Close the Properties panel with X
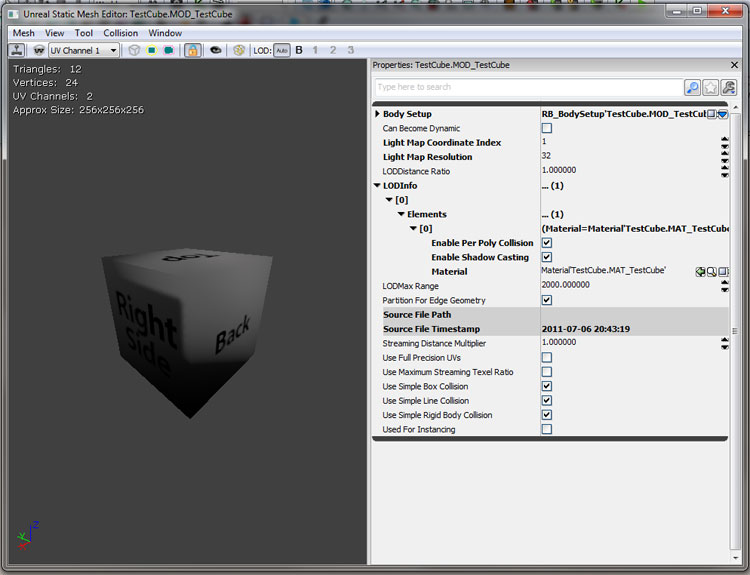 (x=735, y=65)
